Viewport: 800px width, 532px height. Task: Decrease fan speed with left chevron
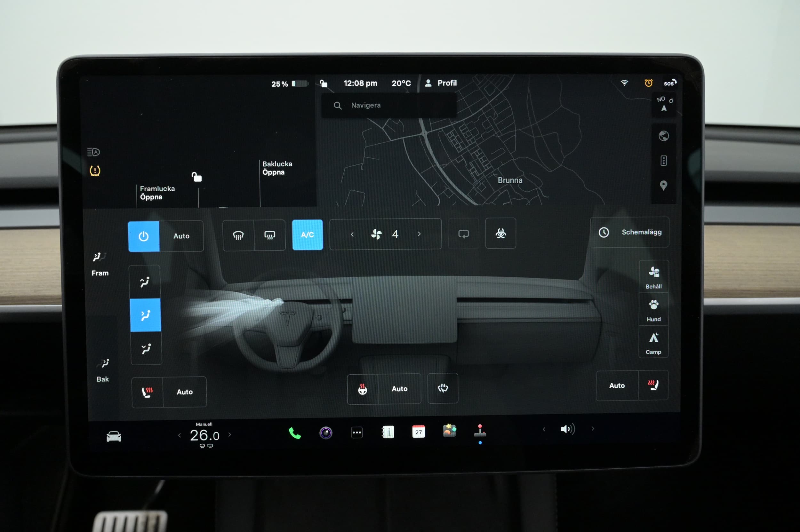pyautogui.click(x=352, y=234)
